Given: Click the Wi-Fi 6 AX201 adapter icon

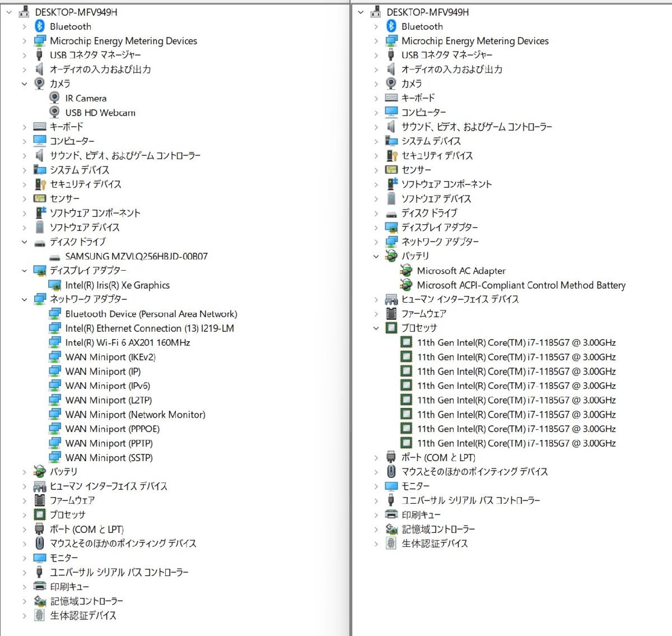Looking at the screenshot, I should tap(54, 343).
